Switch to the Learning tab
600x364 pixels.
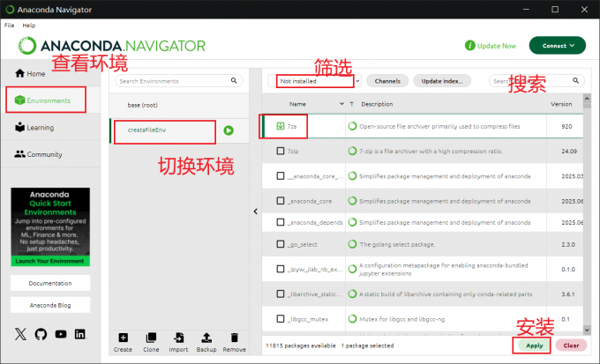40,128
